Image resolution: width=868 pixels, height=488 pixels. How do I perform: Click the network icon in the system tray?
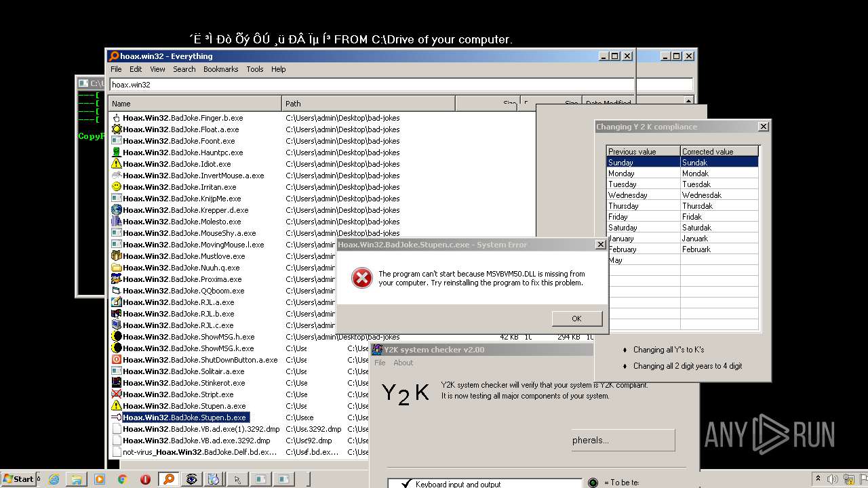[x=848, y=479]
